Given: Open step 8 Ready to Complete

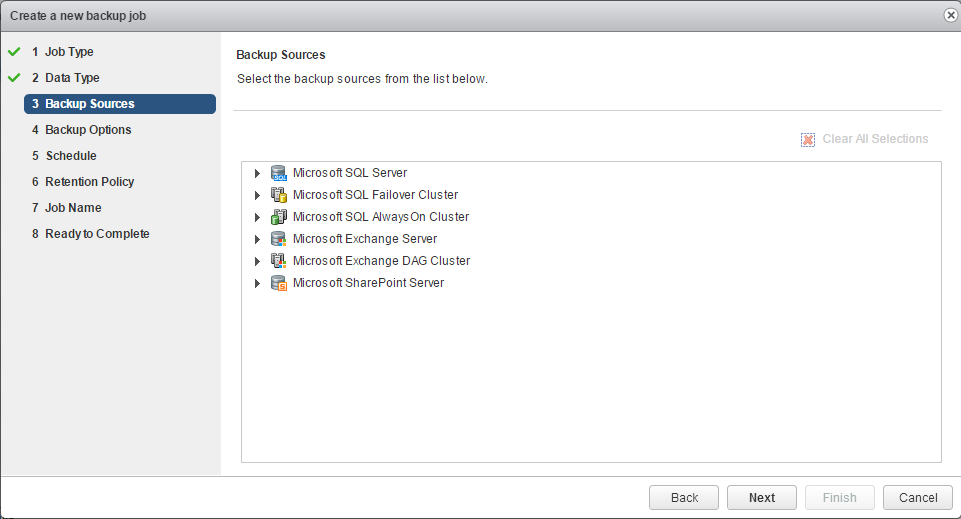Looking at the screenshot, I should point(91,234).
